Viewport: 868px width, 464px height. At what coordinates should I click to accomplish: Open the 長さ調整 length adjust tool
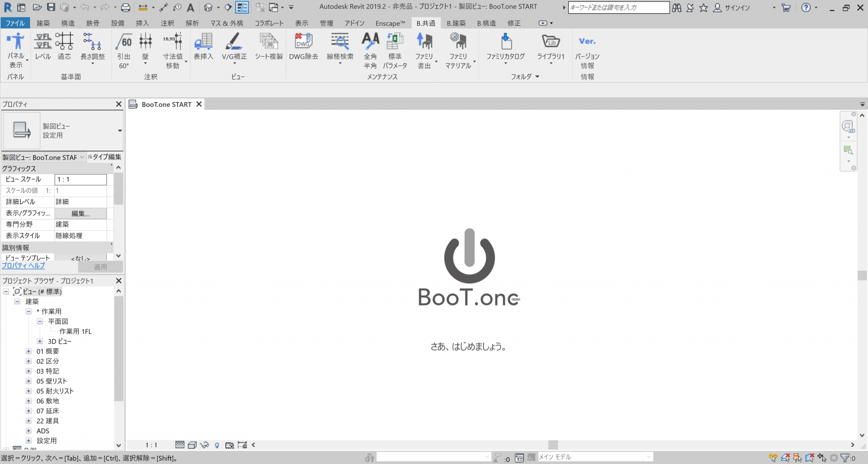92,48
